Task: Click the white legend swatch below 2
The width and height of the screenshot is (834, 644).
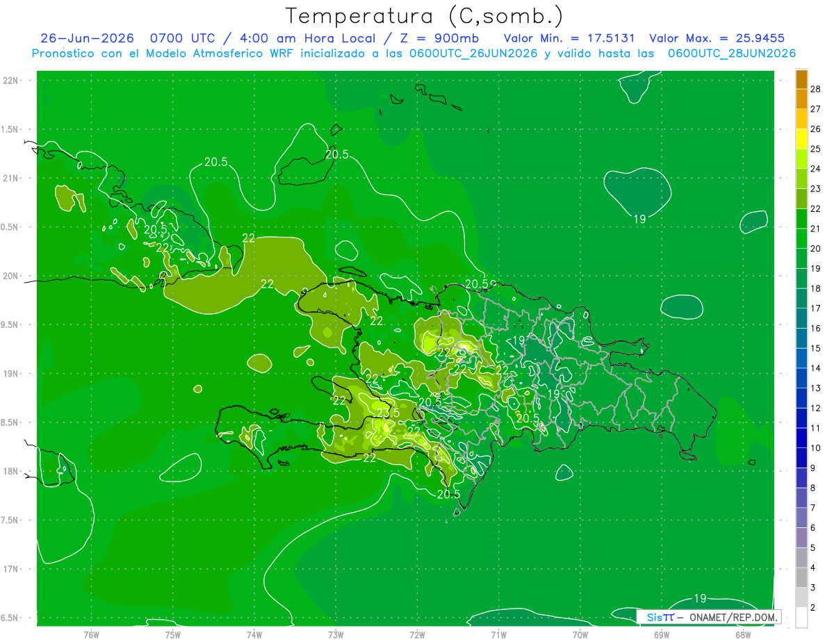Action: tap(802, 618)
